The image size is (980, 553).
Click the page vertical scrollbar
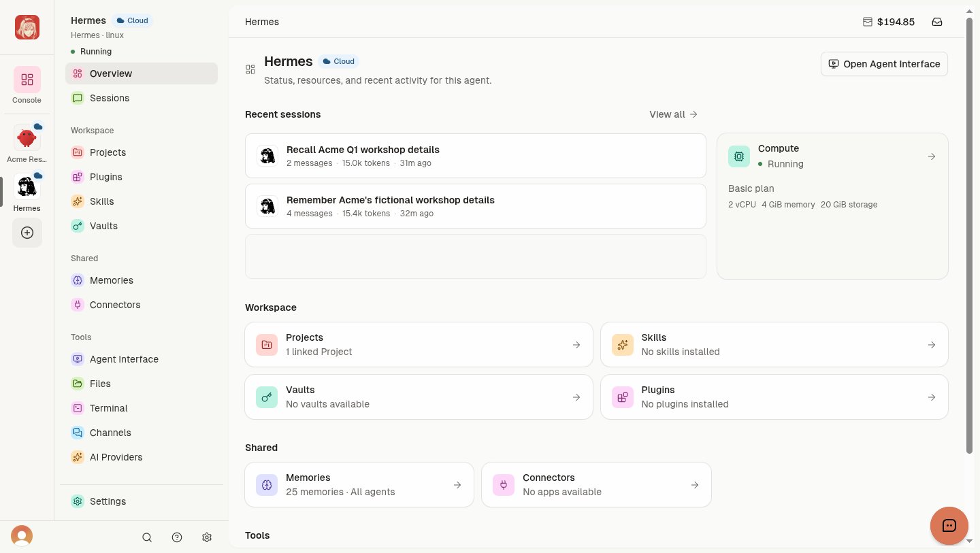coord(970,235)
